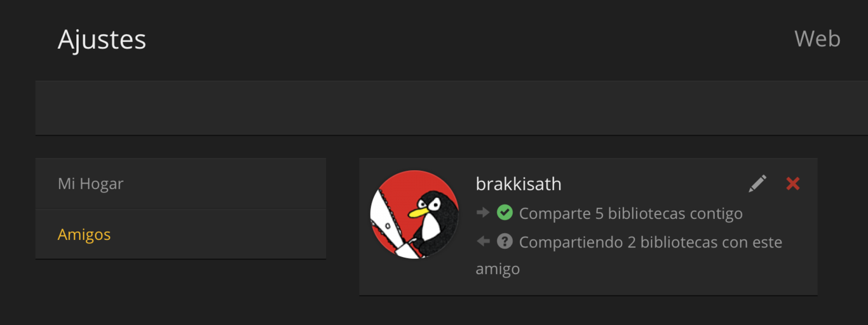Viewport: 868px width, 325px height.
Task: Click "Compartiendo 2 bibliotecas con este" text line
Action: click(651, 242)
